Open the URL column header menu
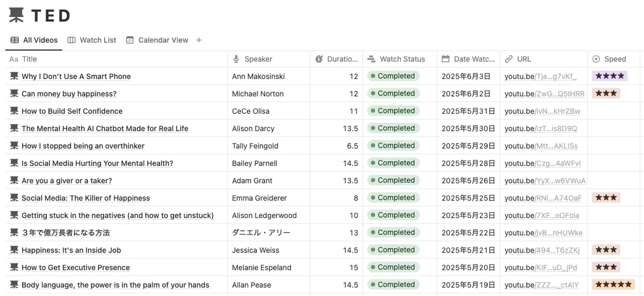 pyautogui.click(x=544, y=59)
